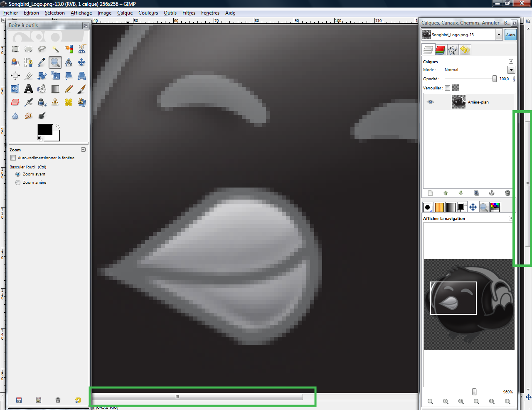Hide the Arrière-plan layer via eye icon
The height and width of the screenshot is (410, 532).
point(431,102)
